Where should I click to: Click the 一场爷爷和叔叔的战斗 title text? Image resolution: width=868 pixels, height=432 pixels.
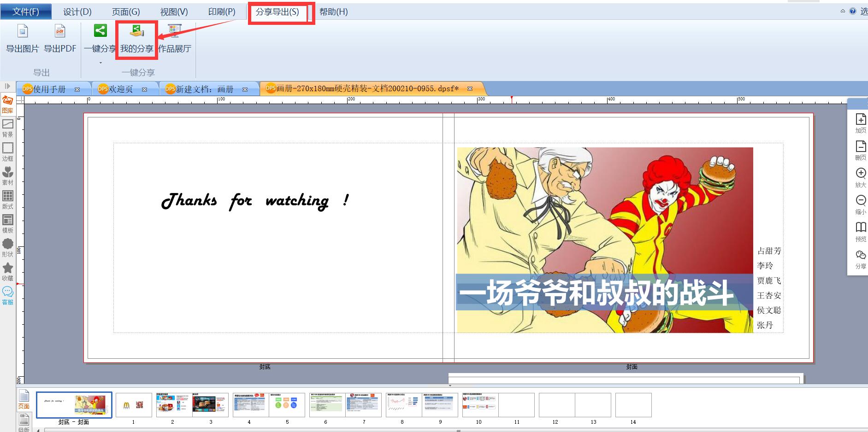pos(596,293)
